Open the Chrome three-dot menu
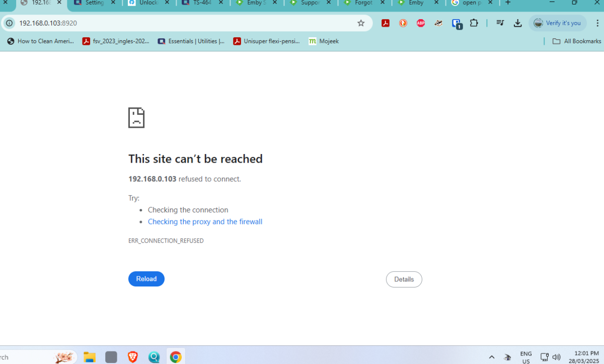The image size is (604, 364). [597, 23]
